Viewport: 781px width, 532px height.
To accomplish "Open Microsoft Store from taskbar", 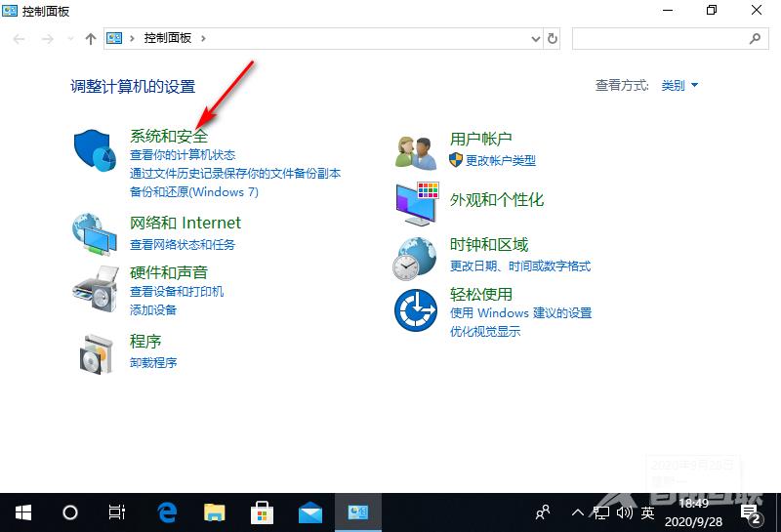I will click(262, 512).
